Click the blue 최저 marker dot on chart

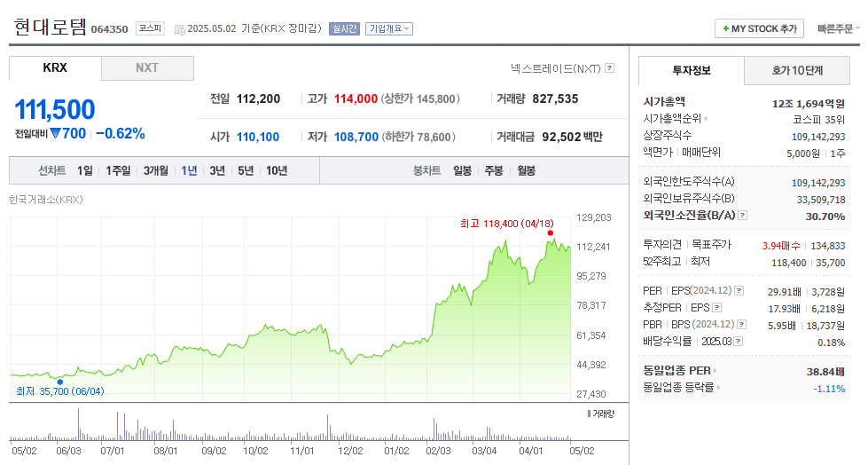click(59, 382)
